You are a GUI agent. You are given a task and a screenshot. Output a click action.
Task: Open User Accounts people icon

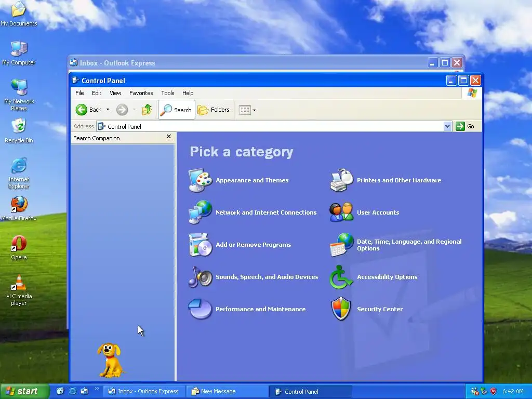pos(341,212)
